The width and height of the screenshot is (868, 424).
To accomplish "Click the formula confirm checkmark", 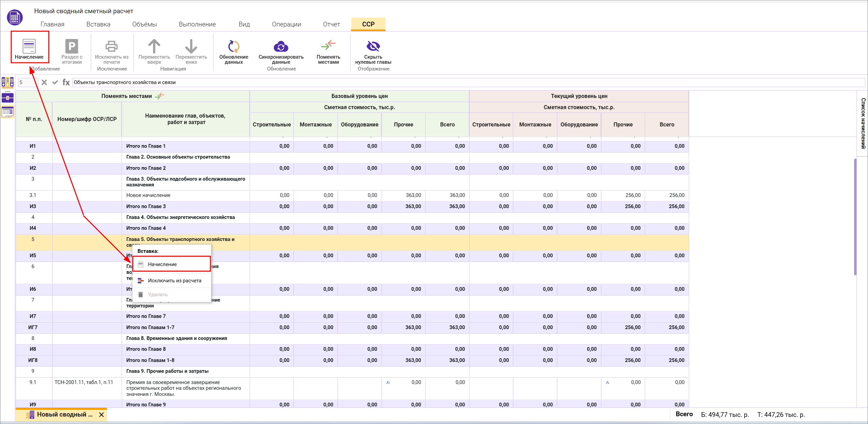I will coord(55,82).
